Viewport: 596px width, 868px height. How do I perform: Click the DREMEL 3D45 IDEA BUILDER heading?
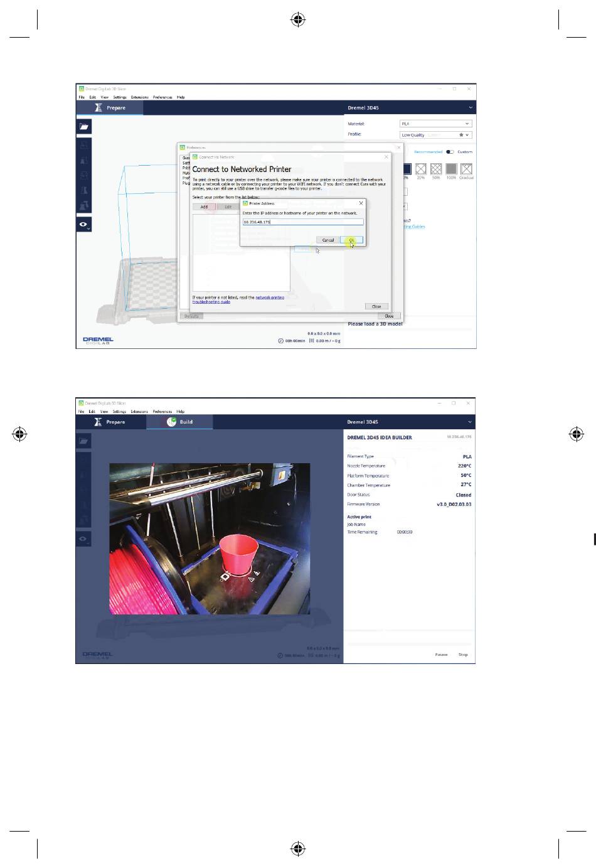(x=380, y=437)
